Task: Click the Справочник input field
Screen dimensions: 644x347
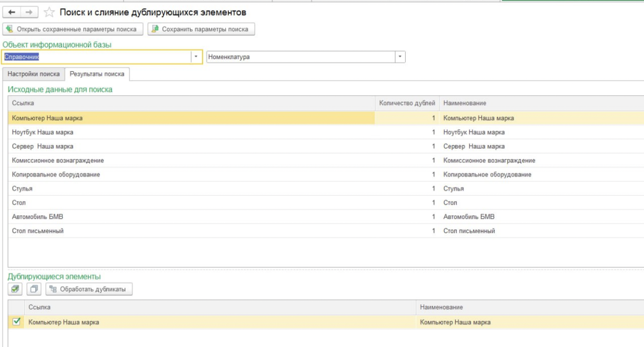Action: [x=97, y=57]
